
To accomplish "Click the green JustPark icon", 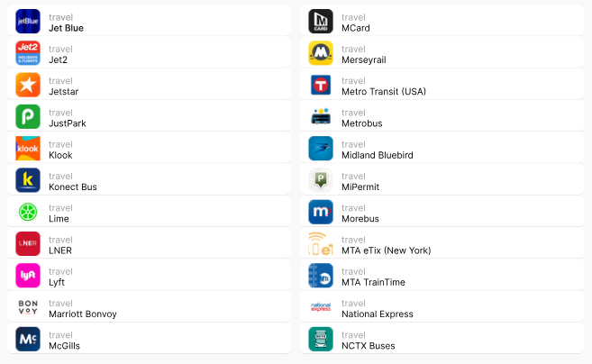I will pos(28,117).
